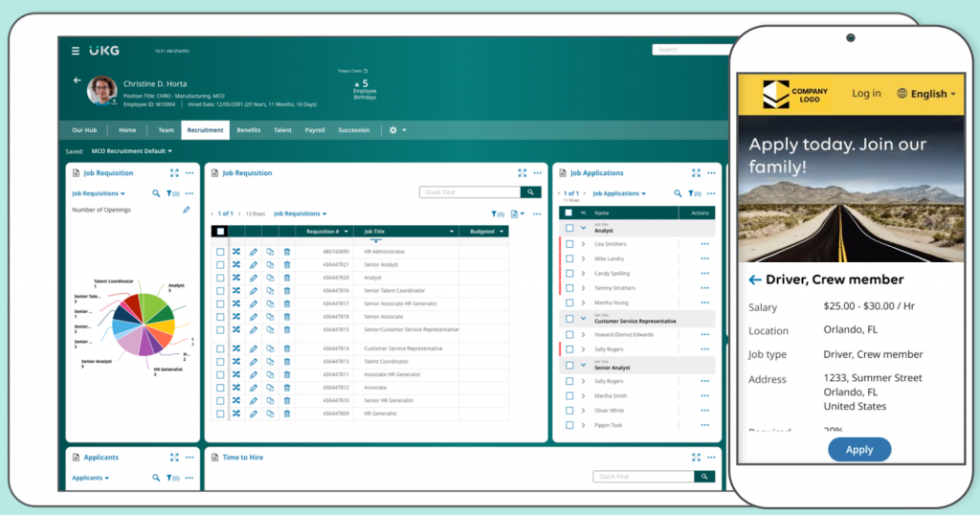Select all rows via requisition table header checkbox

pos(220,232)
